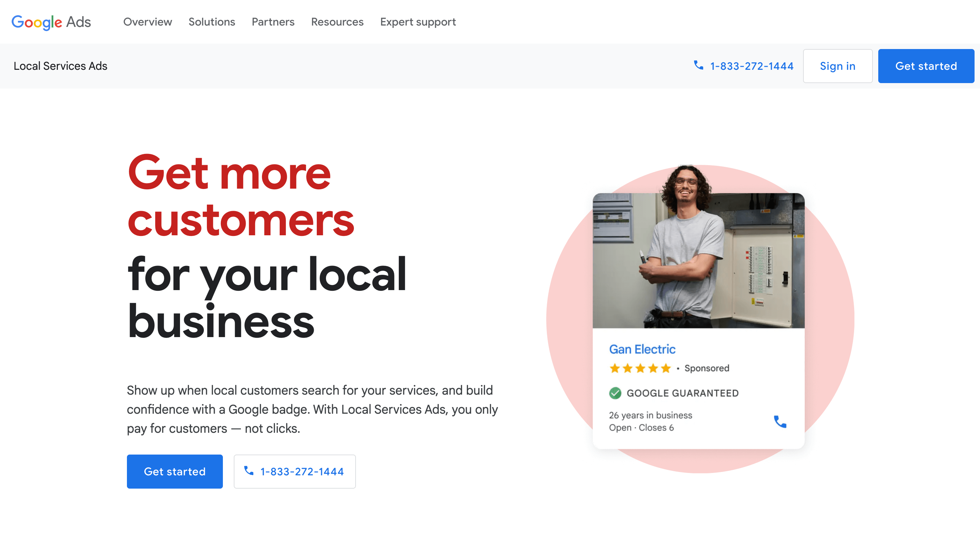
Task: Click the phone icon beside the header number
Action: coord(699,65)
